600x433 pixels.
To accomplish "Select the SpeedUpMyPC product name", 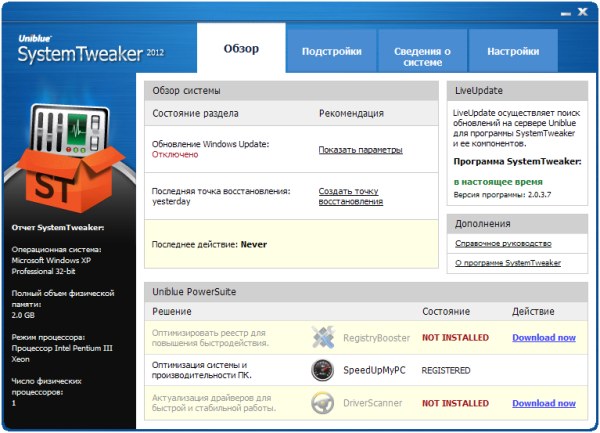I will click(x=377, y=370).
